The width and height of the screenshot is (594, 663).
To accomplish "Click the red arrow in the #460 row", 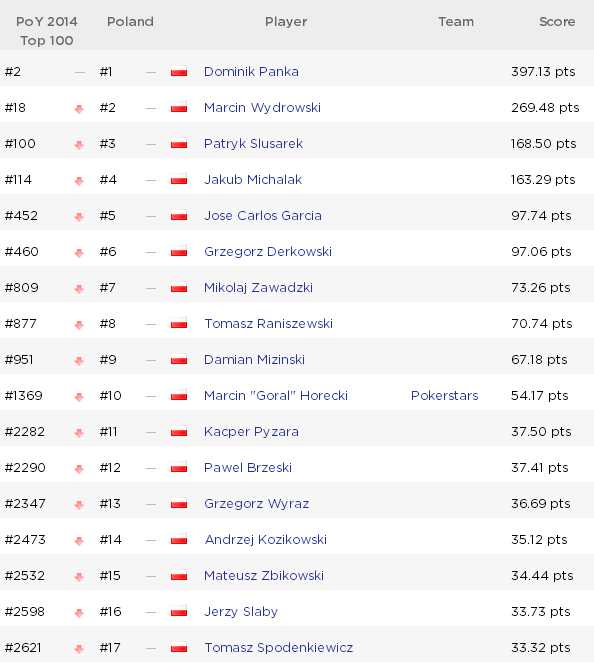I will 79,253.
